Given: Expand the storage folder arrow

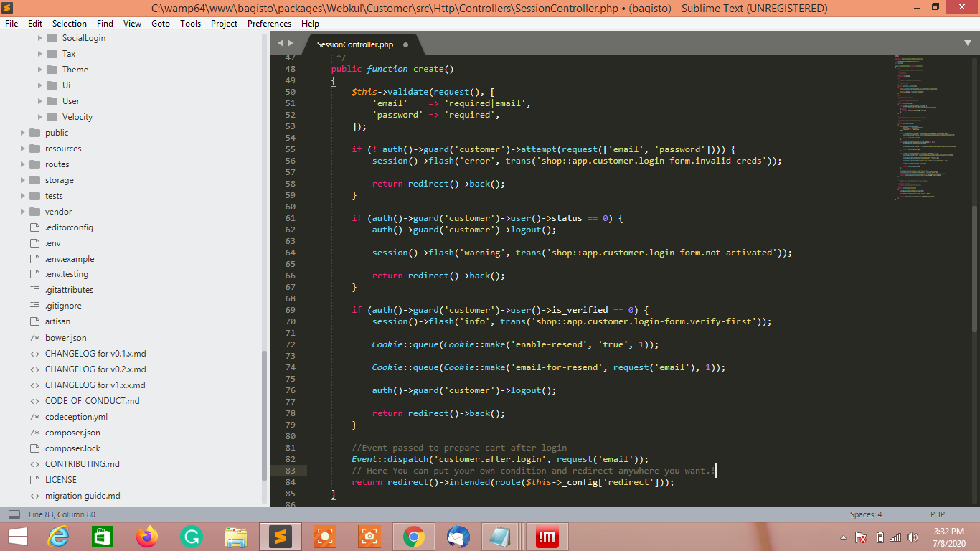Looking at the screenshot, I should [x=23, y=180].
